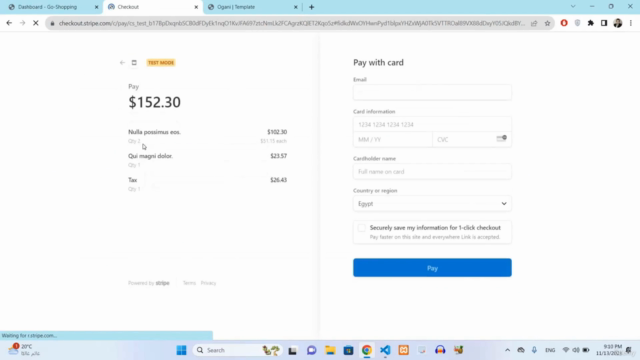Focus the Cardholder name field
640x360 pixels.
pyautogui.click(x=432, y=172)
